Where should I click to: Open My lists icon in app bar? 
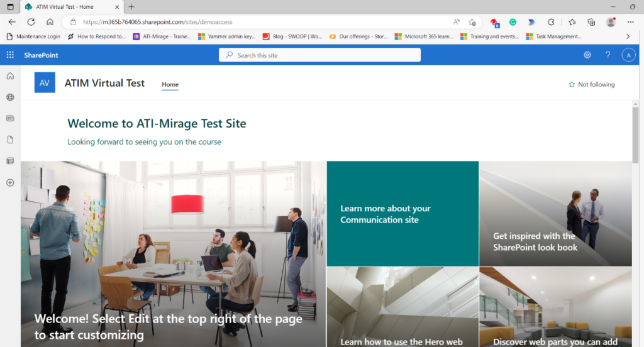pos(10,161)
